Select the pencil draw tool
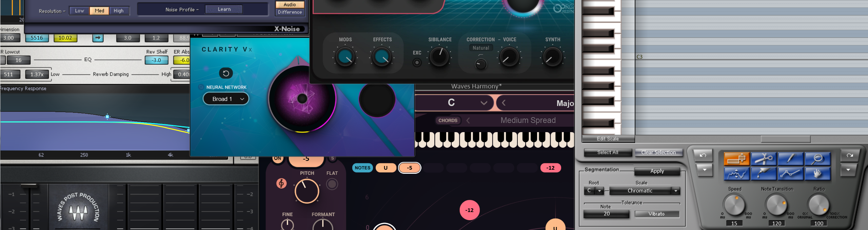The width and height of the screenshot is (868, 230). 790,159
